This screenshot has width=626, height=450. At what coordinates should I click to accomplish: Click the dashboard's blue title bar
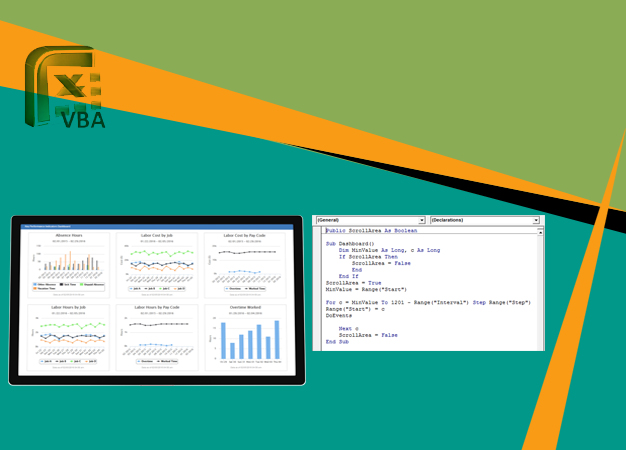(157, 226)
